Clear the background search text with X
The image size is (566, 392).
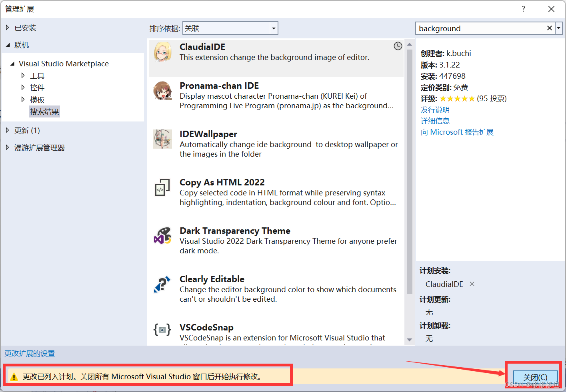coord(549,28)
